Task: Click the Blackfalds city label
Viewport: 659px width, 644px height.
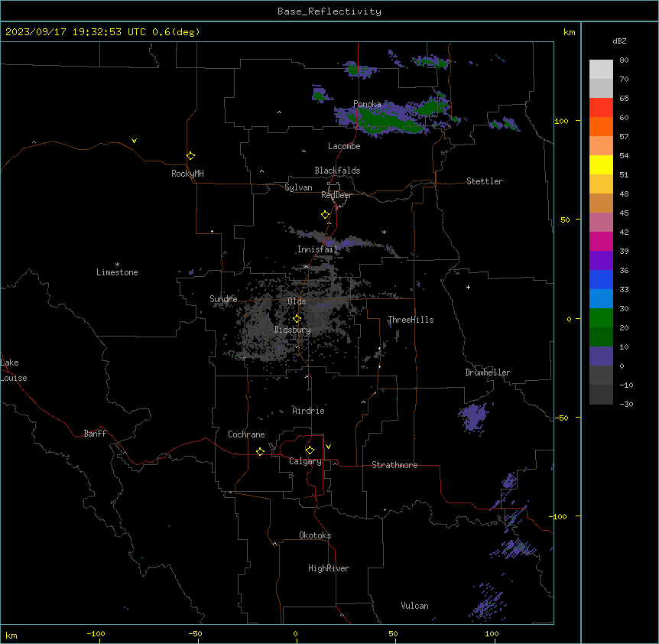Action: click(x=337, y=171)
